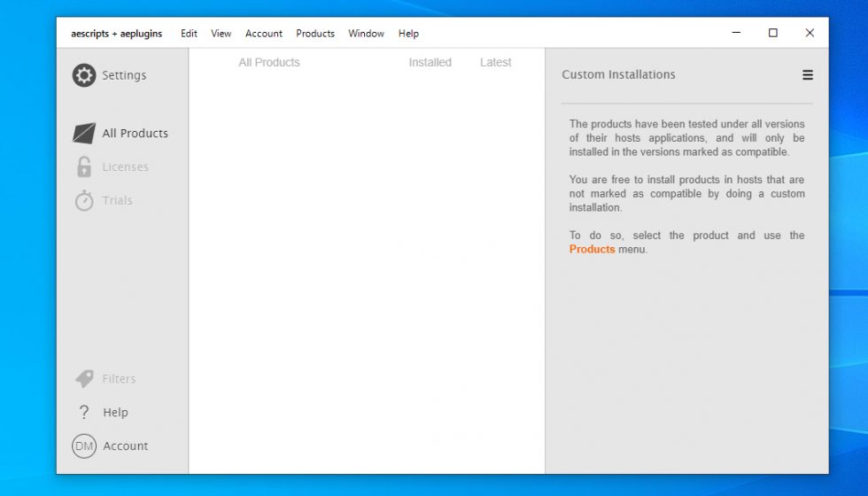Click the Latest column header
This screenshot has height=496, width=868.
495,63
